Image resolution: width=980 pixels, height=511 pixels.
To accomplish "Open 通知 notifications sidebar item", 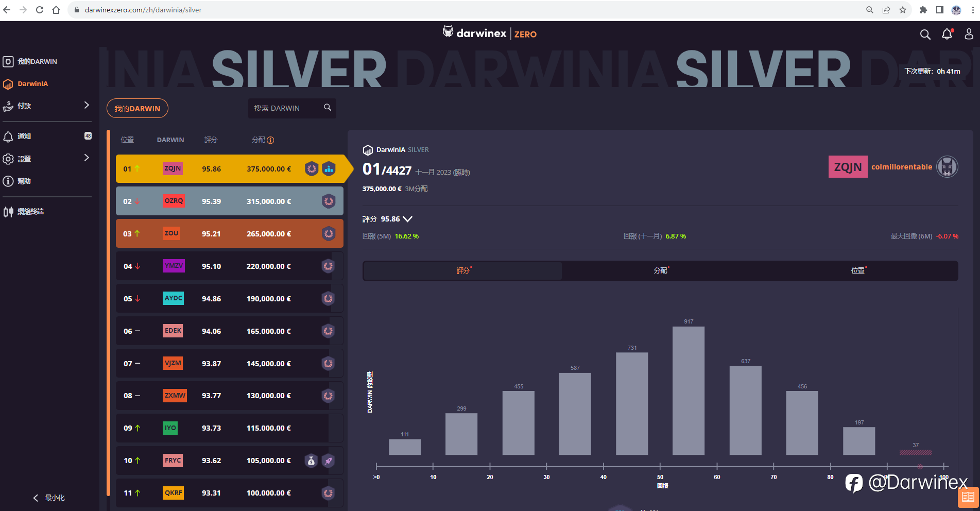I will click(x=17, y=136).
